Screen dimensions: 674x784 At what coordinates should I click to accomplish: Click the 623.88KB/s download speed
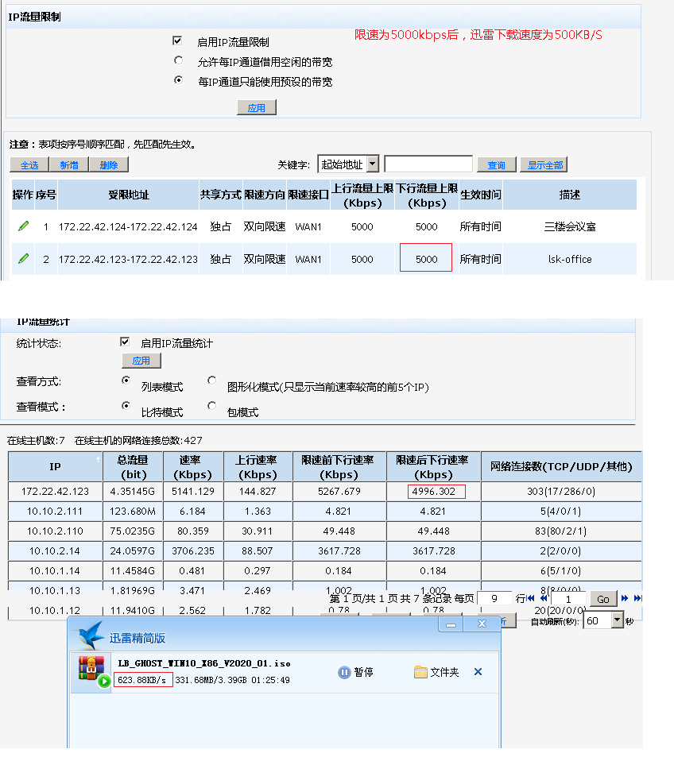click(142, 680)
